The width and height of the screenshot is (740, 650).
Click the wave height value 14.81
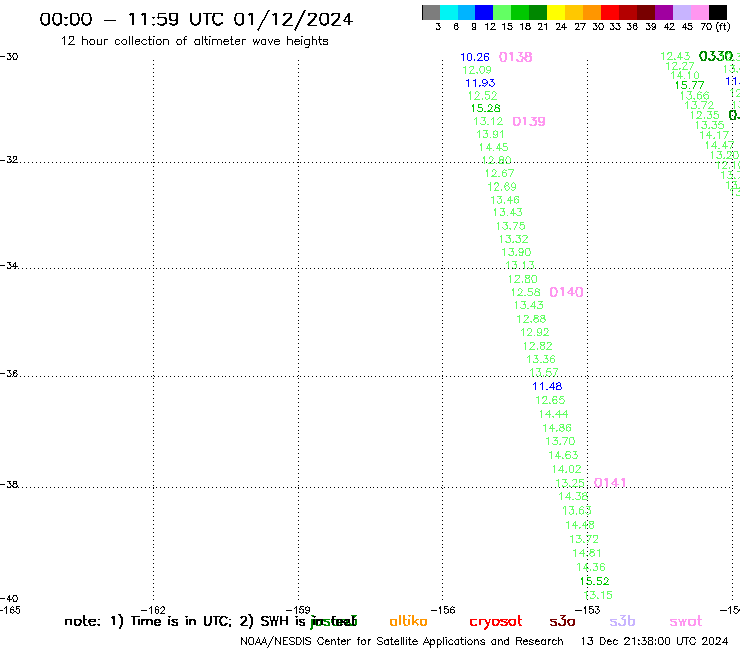[587, 553]
